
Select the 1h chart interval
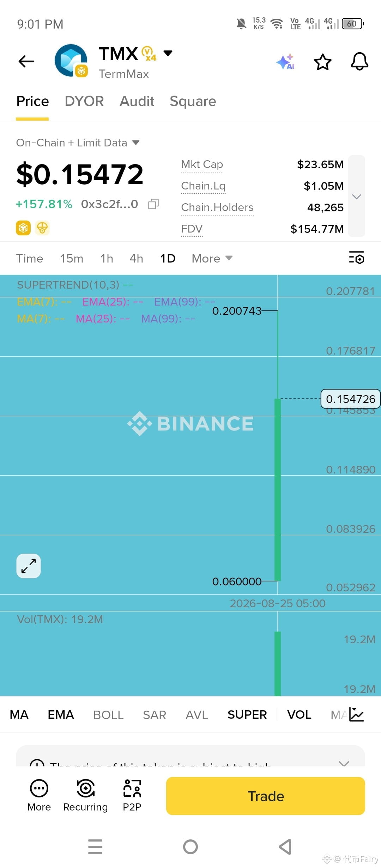107,258
